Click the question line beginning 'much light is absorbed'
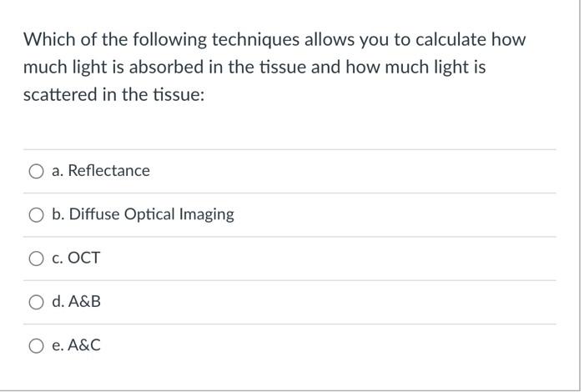This screenshot has height=392, width=584. coord(254,68)
